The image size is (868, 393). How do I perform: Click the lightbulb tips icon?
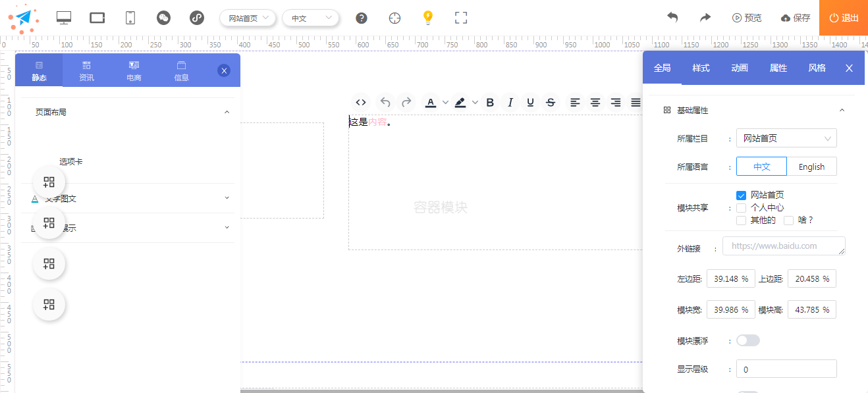coord(428,18)
